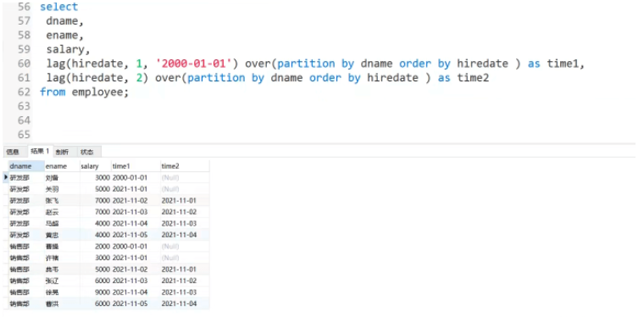Select the time1 column header
The image size is (644, 317).
(x=136, y=166)
